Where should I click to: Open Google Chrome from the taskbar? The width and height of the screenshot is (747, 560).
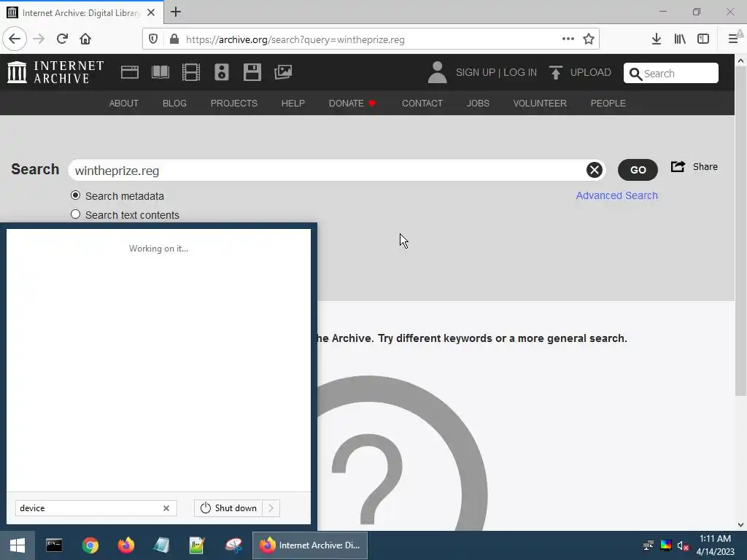(x=90, y=545)
